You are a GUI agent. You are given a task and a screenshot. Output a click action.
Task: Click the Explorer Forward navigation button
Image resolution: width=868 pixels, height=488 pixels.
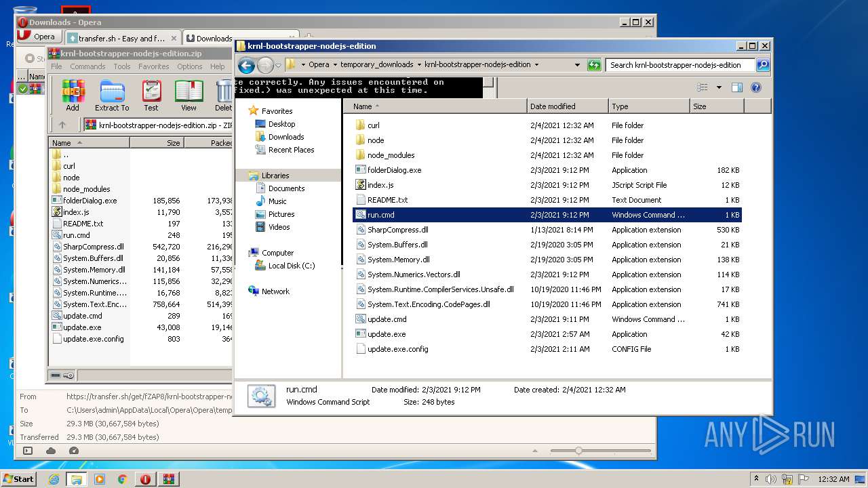(265, 65)
